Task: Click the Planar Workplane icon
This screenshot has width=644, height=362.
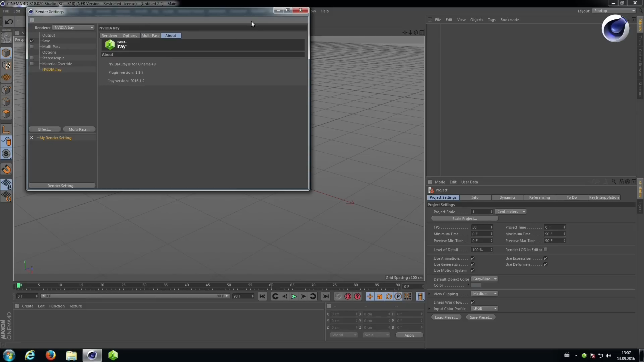Action: coord(6,197)
